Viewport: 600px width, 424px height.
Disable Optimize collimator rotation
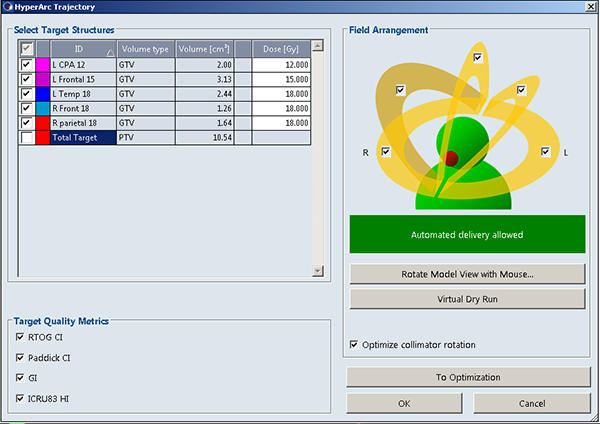coord(355,345)
